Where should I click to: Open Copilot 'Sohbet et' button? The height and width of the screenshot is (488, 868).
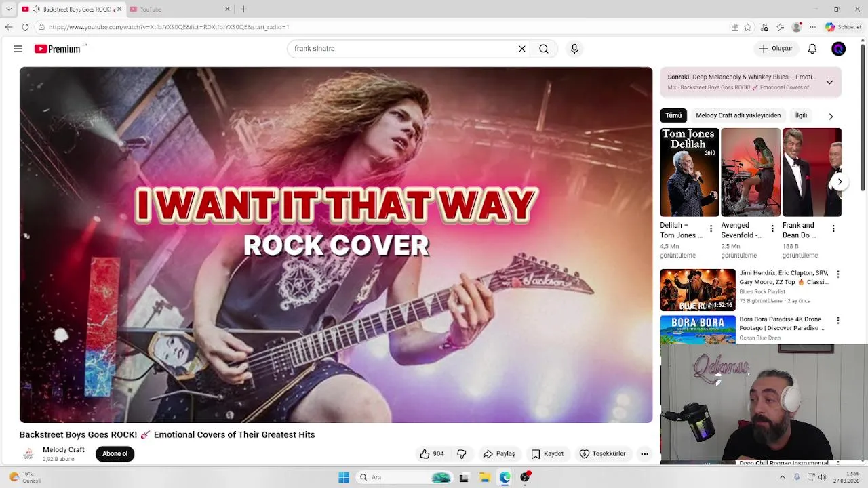(x=844, y=27)
